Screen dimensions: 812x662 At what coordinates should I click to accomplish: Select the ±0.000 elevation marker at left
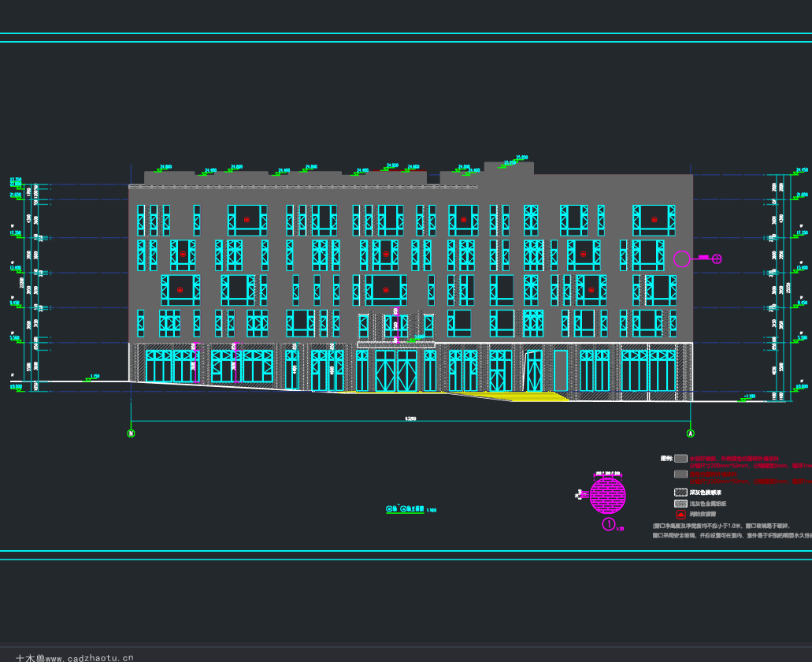pos(17,387)
